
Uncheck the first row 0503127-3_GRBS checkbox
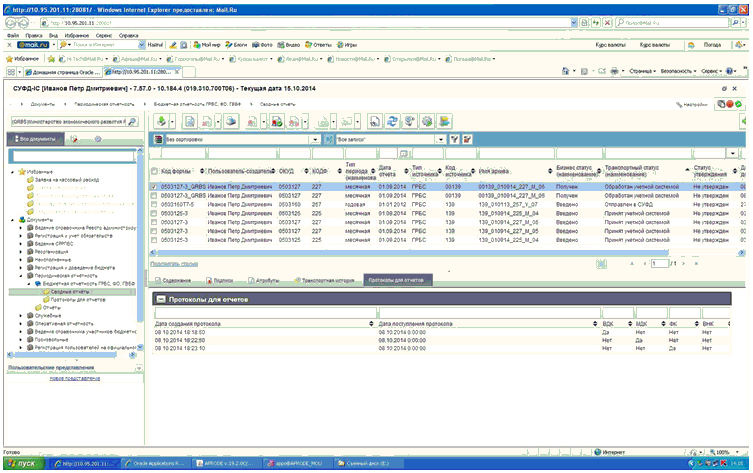pos(154,186)
